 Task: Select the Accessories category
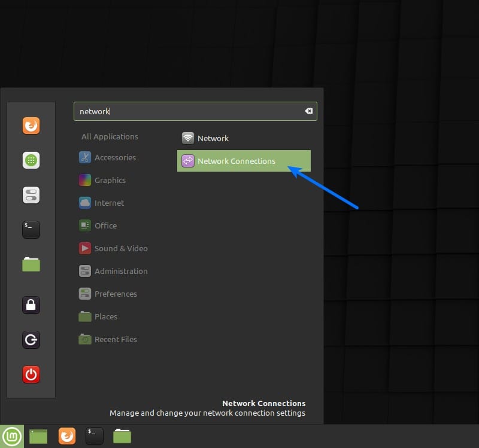114,157
